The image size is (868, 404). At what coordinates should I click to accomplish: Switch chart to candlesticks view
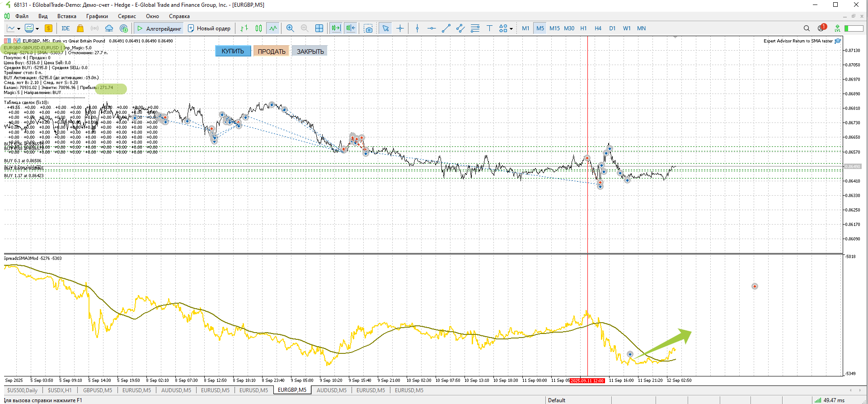point(258,28)
